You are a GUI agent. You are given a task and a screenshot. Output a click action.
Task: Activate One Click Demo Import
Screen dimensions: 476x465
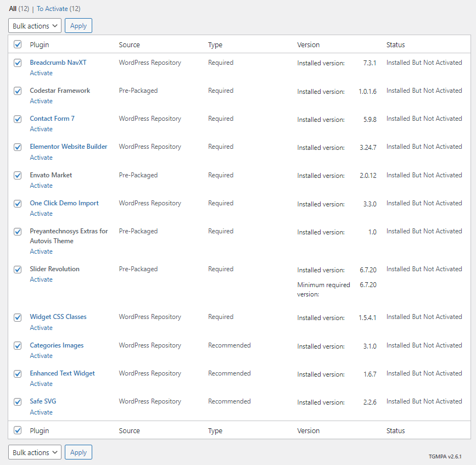point(41,214)
